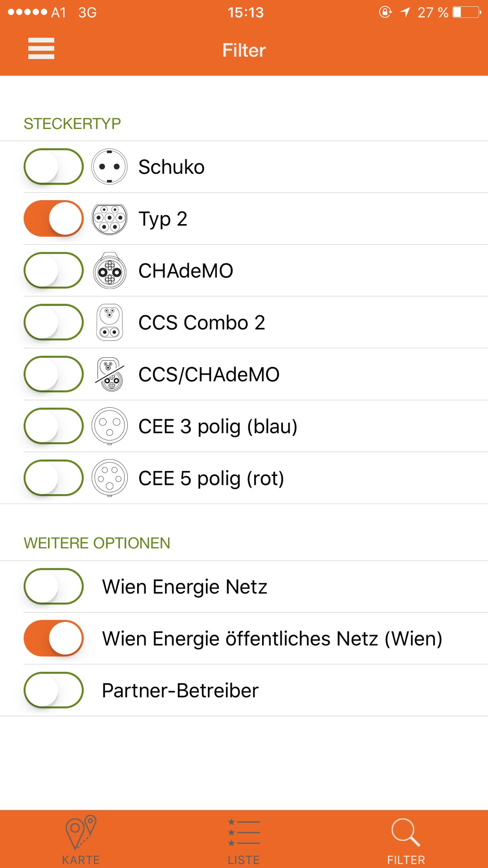Select the Filter tab in bottom bar
Viewport: 488px width, 868px height.
point(406,840)
